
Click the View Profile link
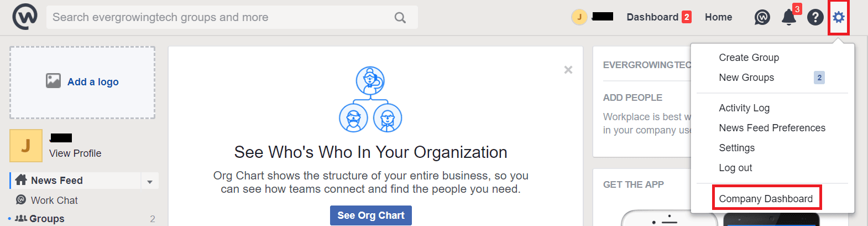pos(75,153)
